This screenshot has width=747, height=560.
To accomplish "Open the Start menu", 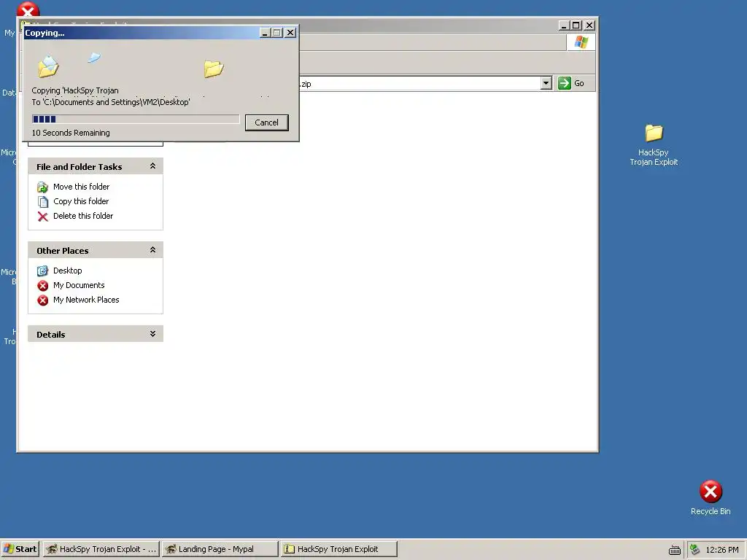I will click(20, 549).
